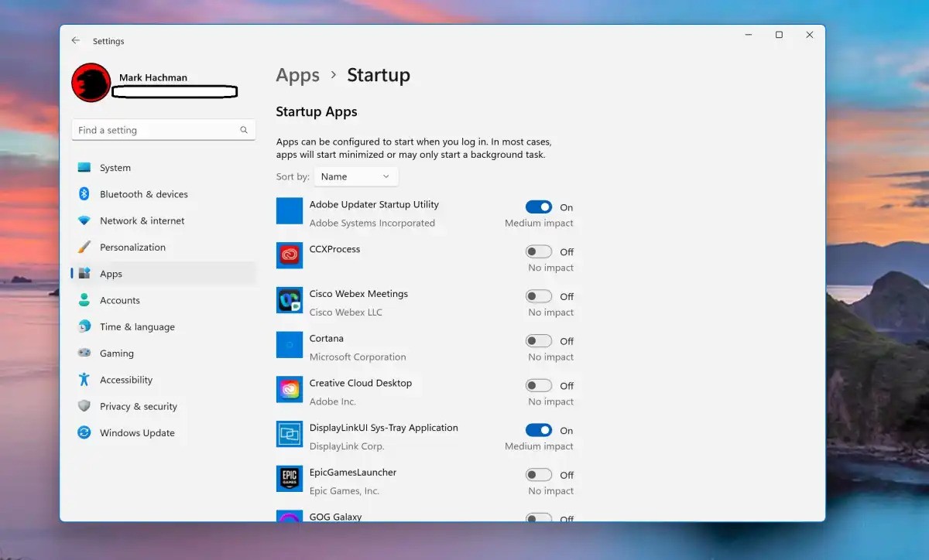
Task: Click the Apps breadcrumb link
Action: (x=297, y=75)
